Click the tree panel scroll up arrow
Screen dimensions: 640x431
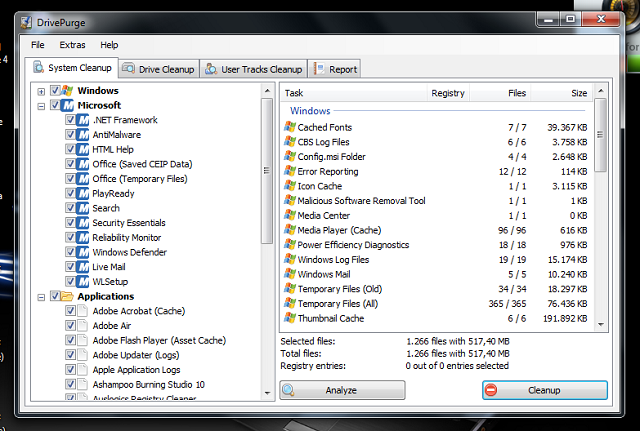[267, 91]
